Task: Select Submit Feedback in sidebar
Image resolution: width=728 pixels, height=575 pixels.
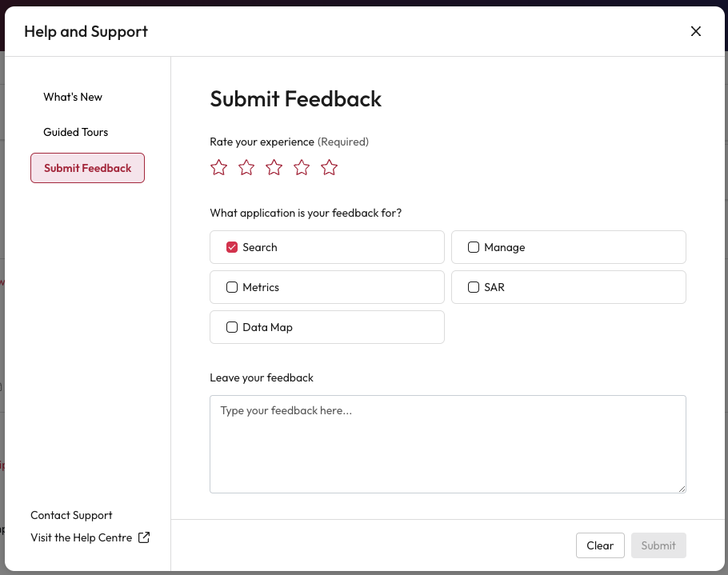Action: pos(87,168)
